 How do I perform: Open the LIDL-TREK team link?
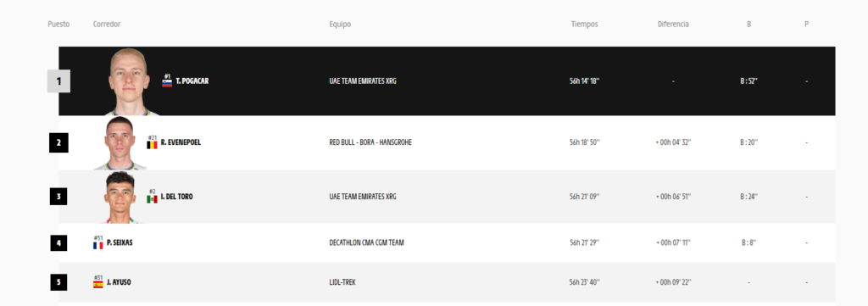click(x=342, y=282)
